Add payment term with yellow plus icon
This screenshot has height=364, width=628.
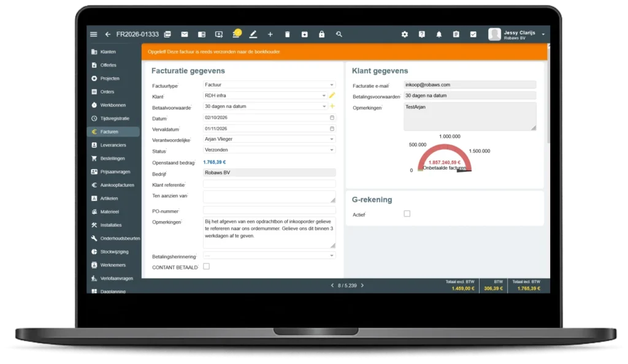332,107
